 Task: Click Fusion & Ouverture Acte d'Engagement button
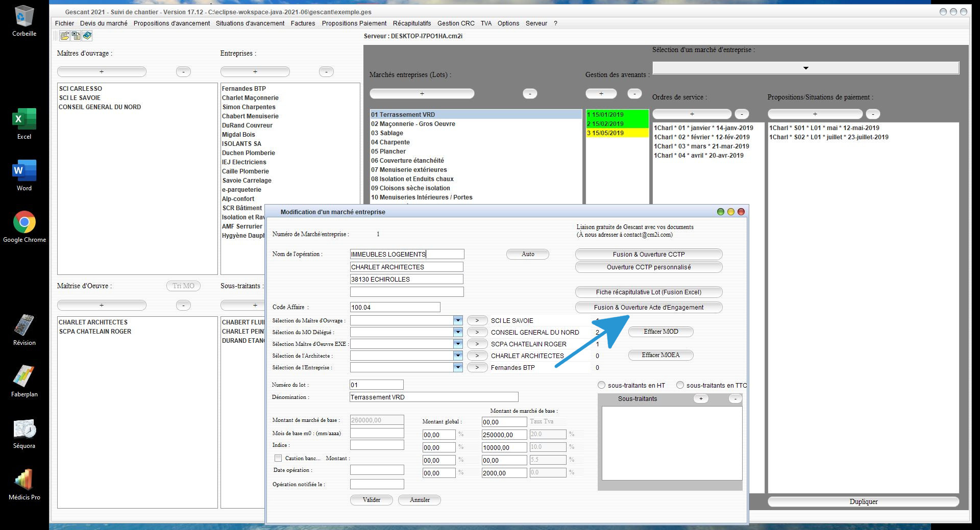tap(649, 307)
